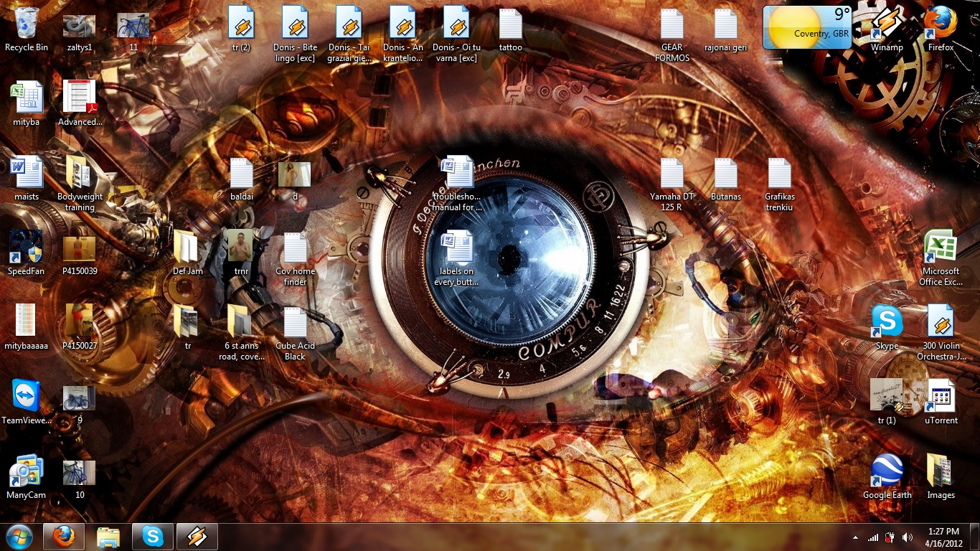Click the uTorrent desktop shortcut
Viewport: 980px width, 551px height.
pos(941,402)
